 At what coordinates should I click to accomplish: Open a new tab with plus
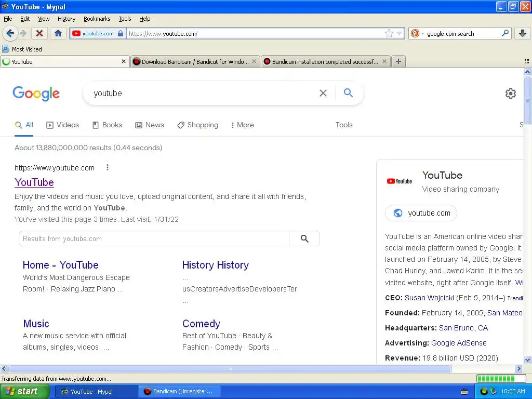398,61
